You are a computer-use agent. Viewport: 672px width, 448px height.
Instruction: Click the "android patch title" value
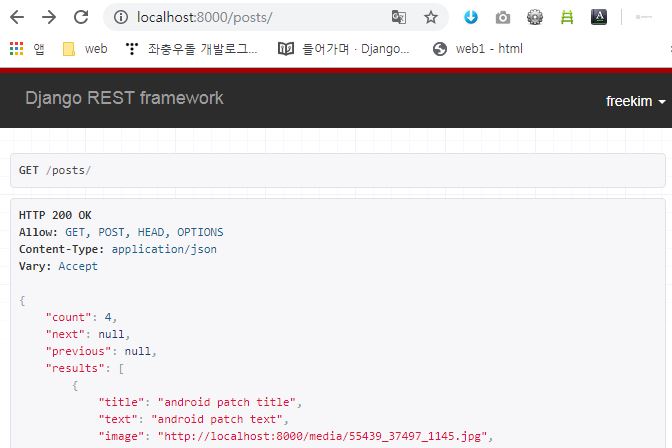[227, 402]
